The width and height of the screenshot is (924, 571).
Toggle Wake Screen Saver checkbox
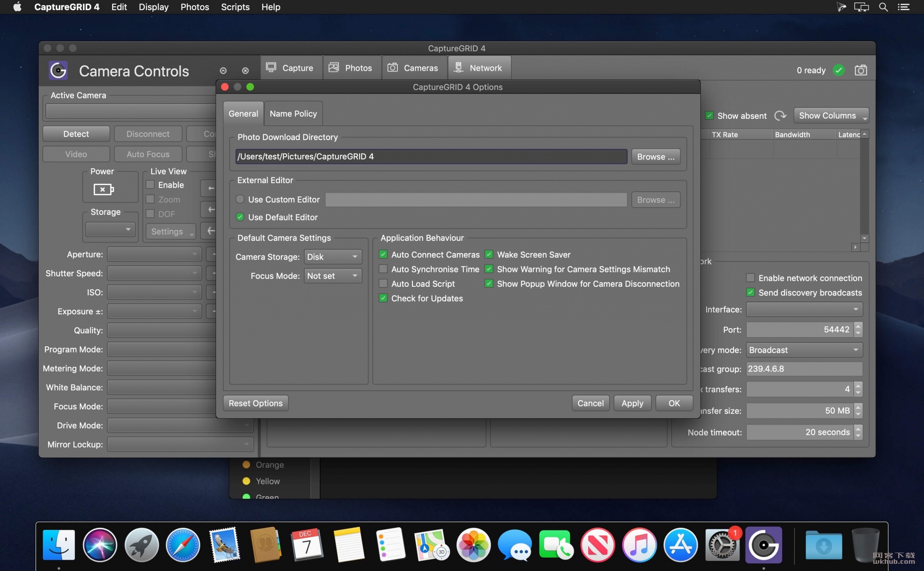point(489,254)
